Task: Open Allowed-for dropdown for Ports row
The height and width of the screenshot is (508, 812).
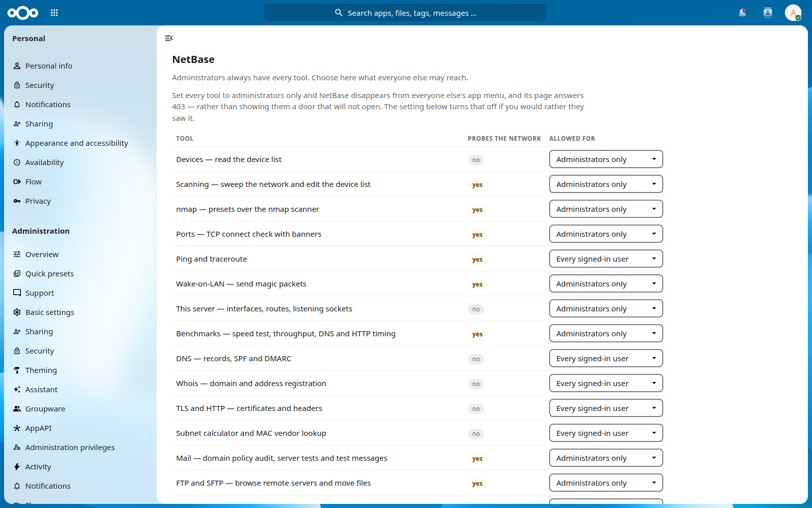Action: tap(606, 234)
